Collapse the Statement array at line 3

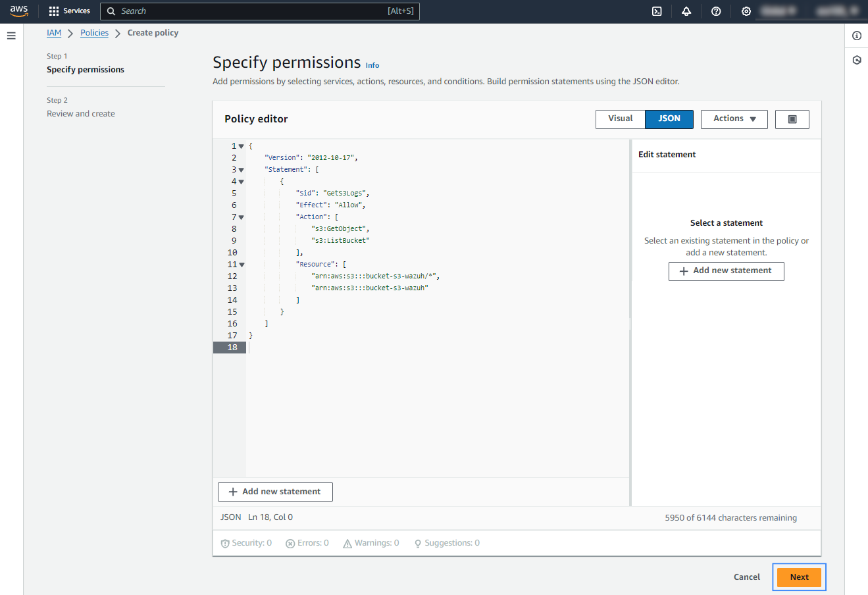242,170
